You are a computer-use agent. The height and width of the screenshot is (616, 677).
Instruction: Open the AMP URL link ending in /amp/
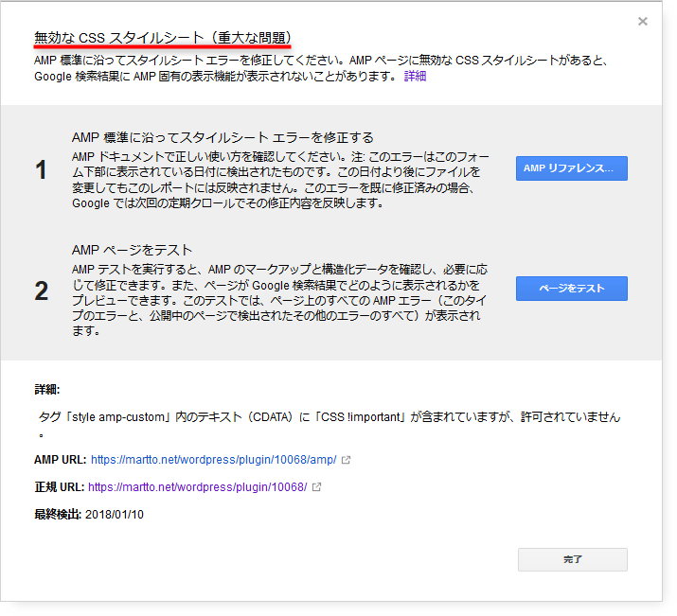pos(213,460)
